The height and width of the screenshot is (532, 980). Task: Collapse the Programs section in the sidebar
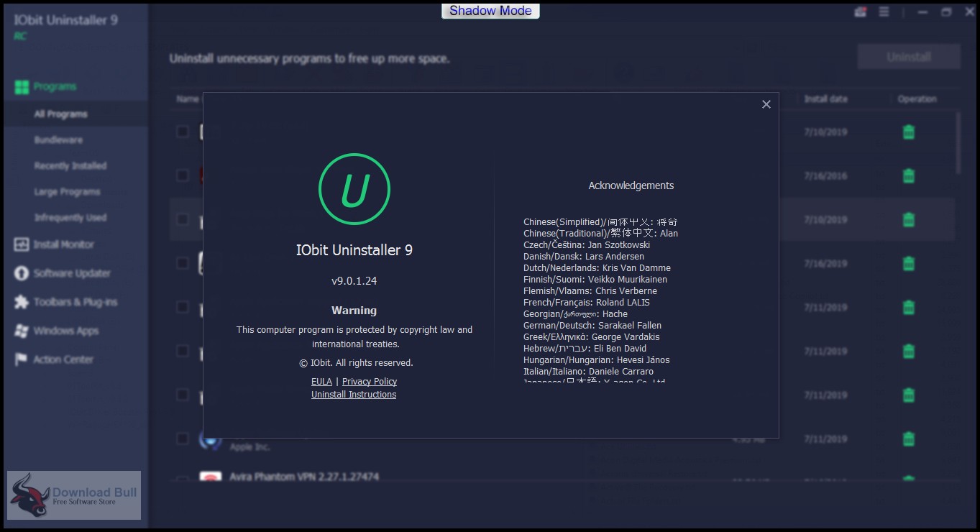click(x=55, y=87)
